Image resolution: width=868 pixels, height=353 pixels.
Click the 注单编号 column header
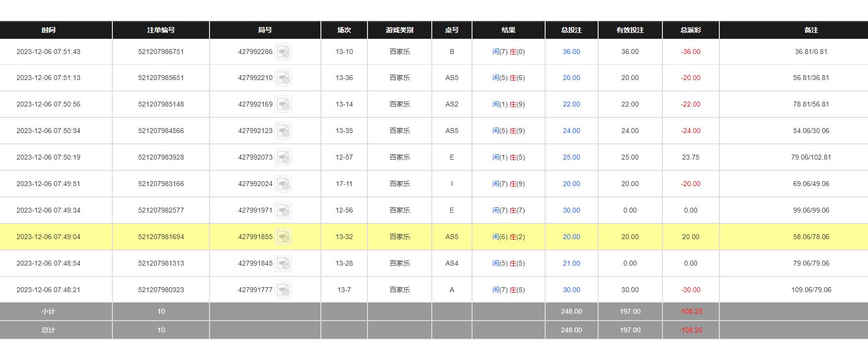(x=161, y=30)
